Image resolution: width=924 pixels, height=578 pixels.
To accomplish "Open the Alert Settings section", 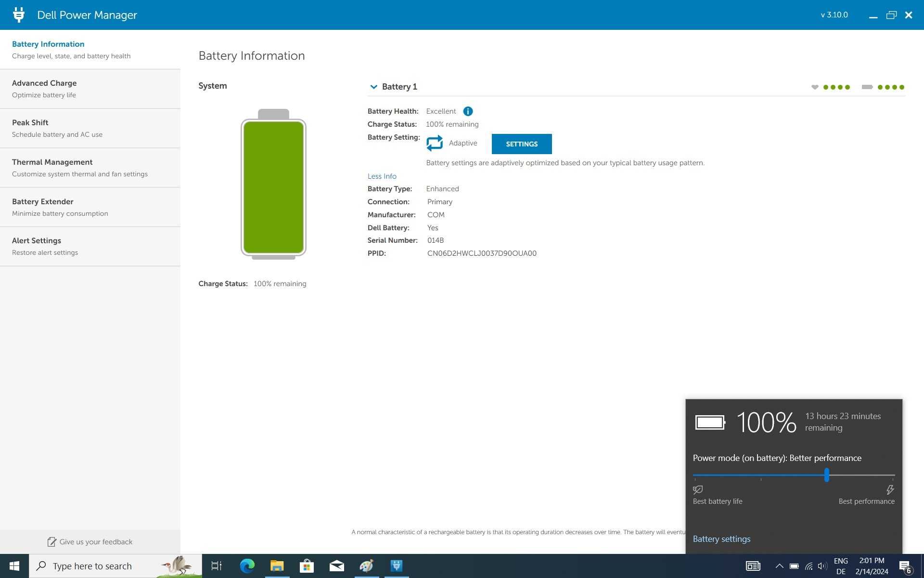I will click(90, 247).
